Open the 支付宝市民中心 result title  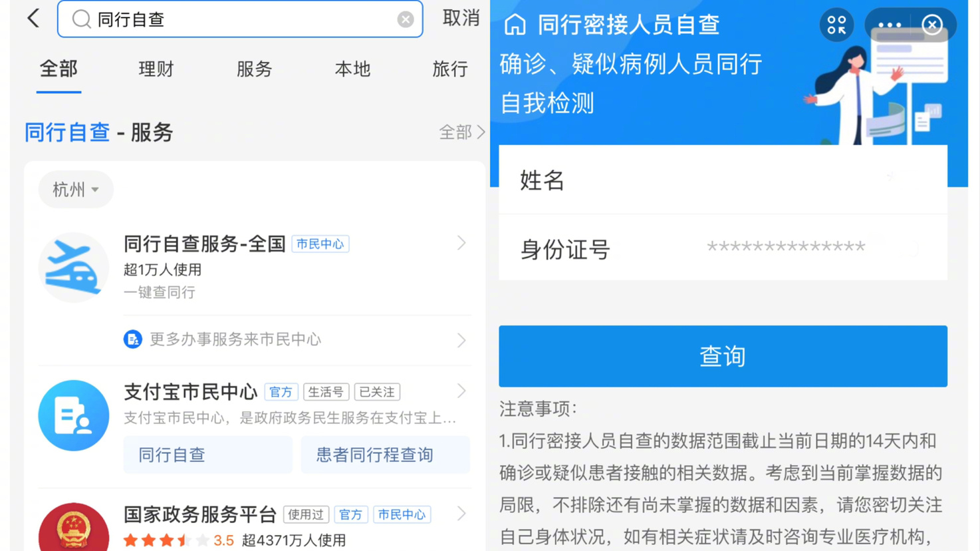point(191,391)
